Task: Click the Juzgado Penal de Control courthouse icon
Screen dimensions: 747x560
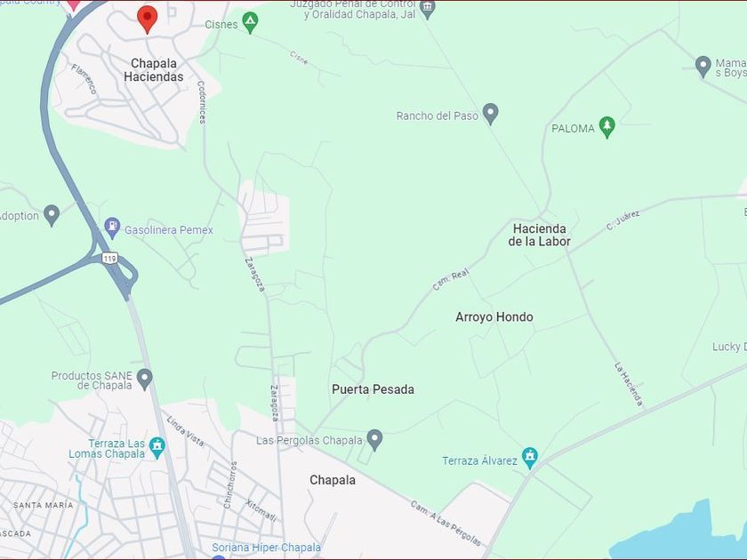Action: pyautogui.click(x=428, y=9)
